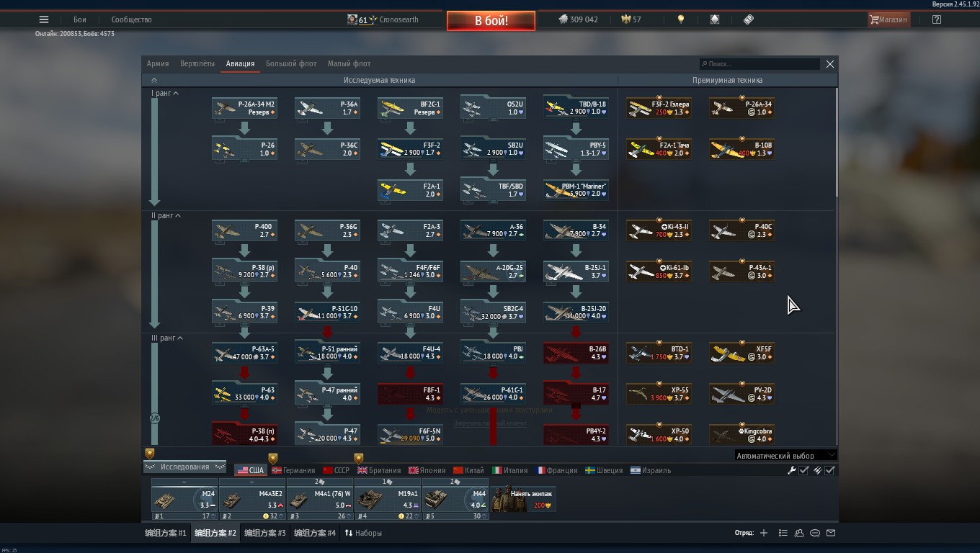Screen dimensions: 980x553
Task: Switch to the Вертолёты tab
Action: 197,63
